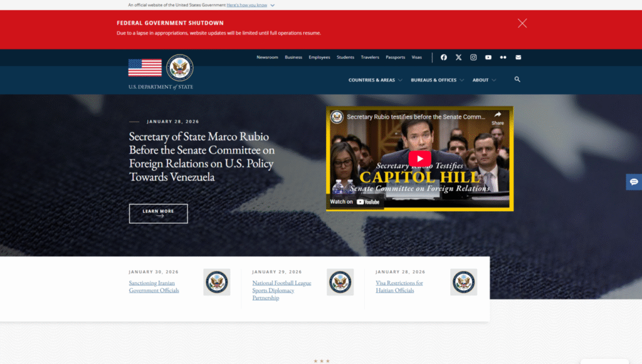Go to the Newsroom menu item
This screenshot has width=642, height=364.
pyautogui.click(x=267, y=57)
